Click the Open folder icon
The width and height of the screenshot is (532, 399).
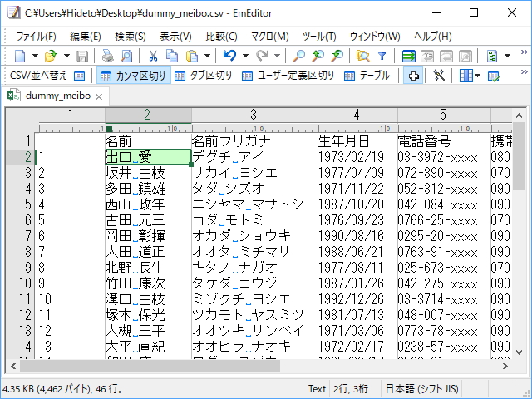pyautogui.click(x=52, y=56)
